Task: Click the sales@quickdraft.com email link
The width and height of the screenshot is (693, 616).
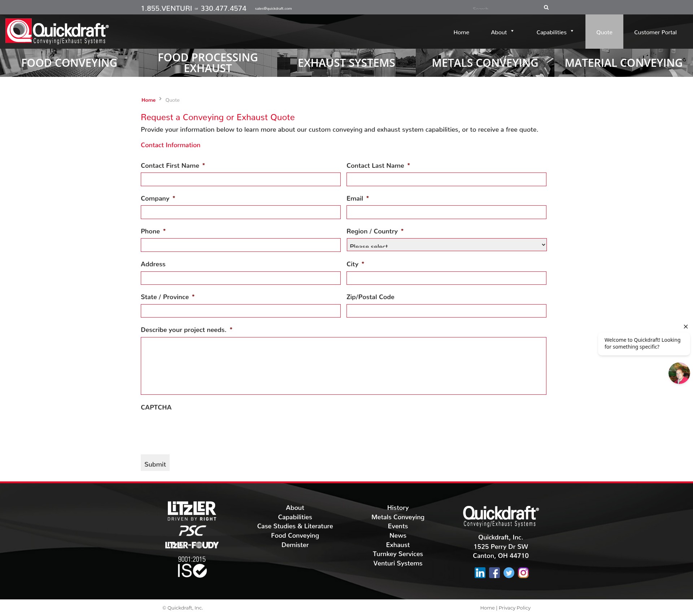Action: click(x=273, y=9)
